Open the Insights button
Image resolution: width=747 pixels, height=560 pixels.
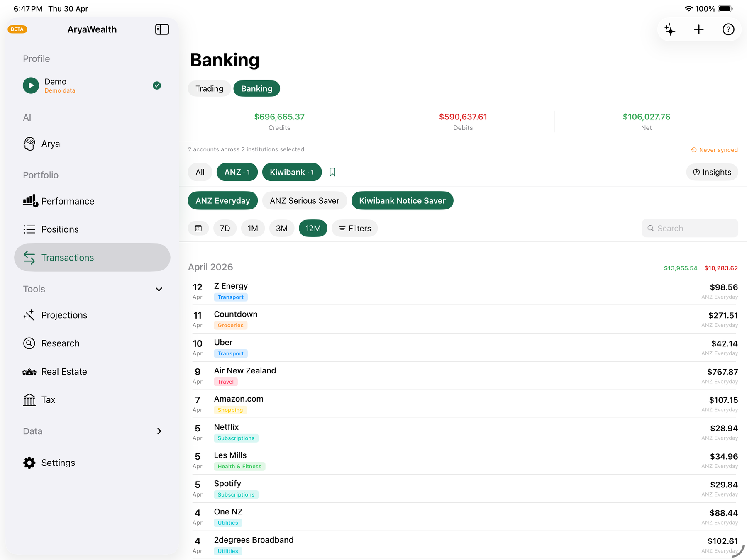click(x=712, y=172)
